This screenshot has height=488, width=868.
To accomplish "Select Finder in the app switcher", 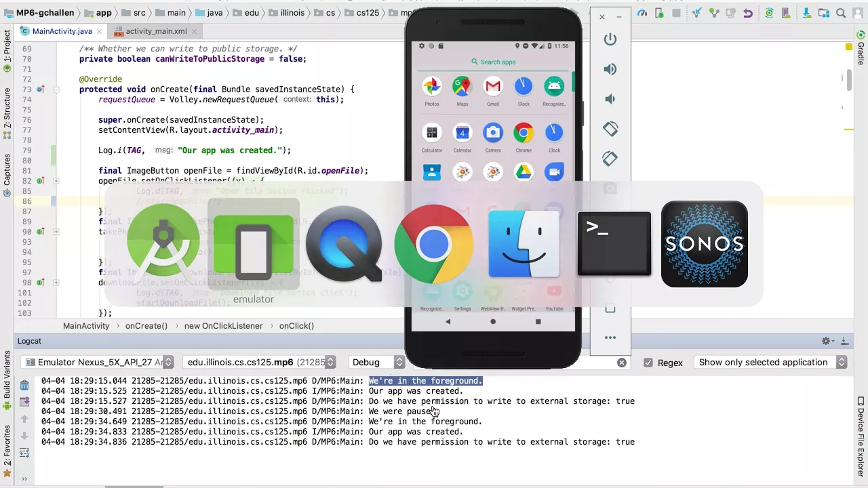I will [x=524, y=244].
